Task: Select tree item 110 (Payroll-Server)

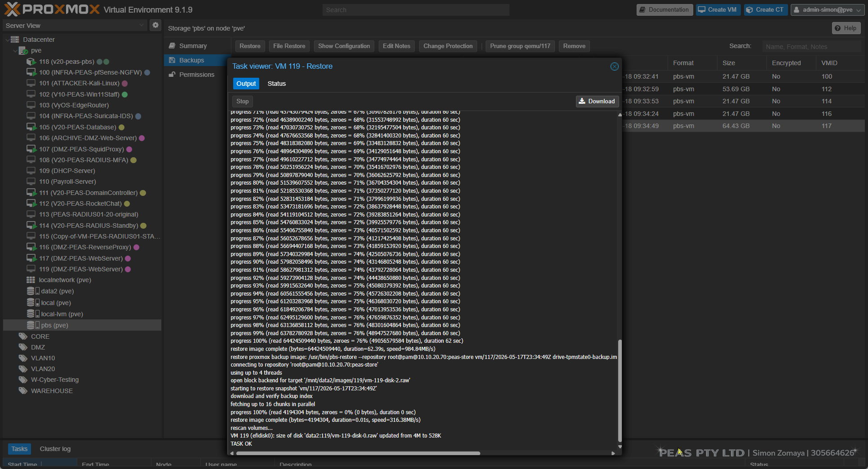Action: tap(83, 181)
